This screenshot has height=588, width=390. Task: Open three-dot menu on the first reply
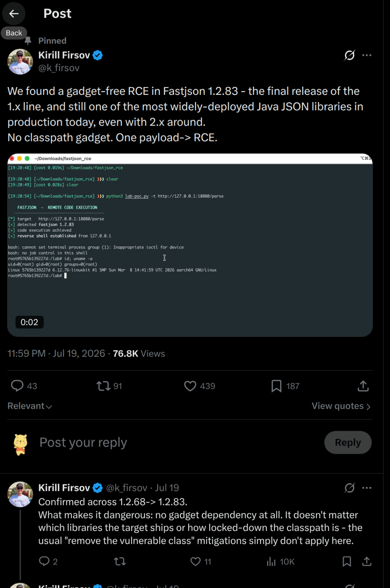click(x=367, y=488)
